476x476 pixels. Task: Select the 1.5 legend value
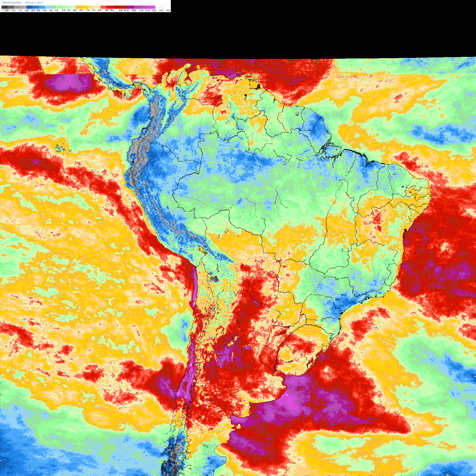(x=20, y=10)
